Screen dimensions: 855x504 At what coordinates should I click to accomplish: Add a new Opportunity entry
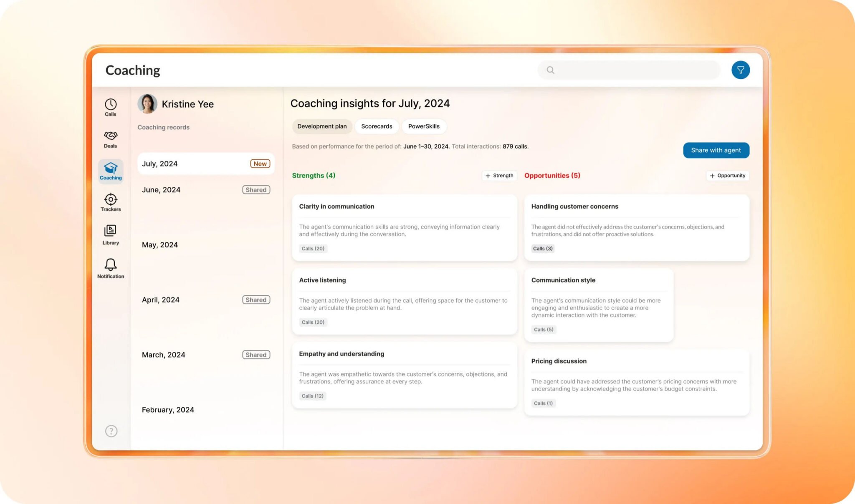[727, 176]
